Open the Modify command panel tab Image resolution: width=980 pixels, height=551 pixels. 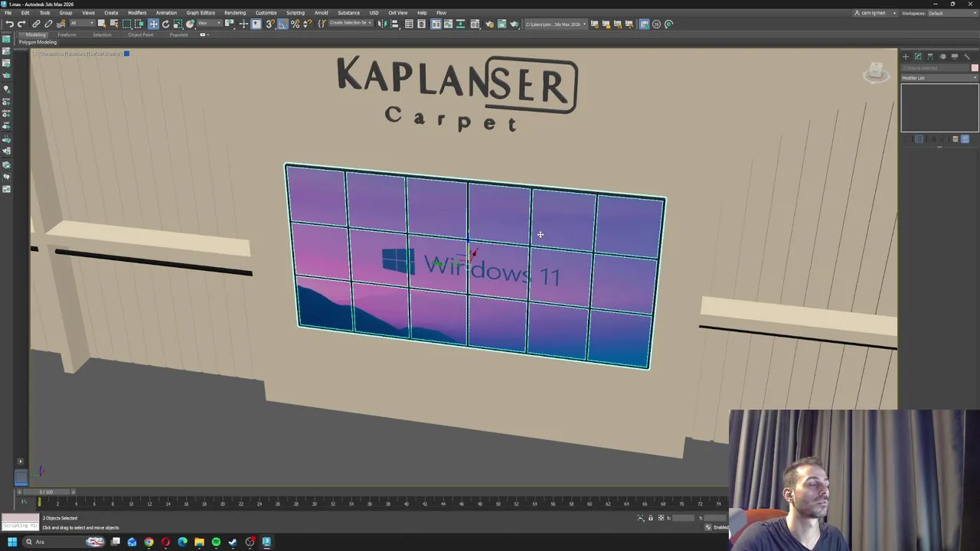click(x=918, y=56)
